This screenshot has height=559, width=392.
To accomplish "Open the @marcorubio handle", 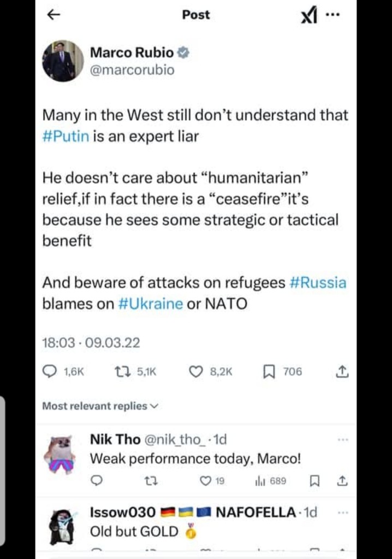I will click(x=132, y=70).
